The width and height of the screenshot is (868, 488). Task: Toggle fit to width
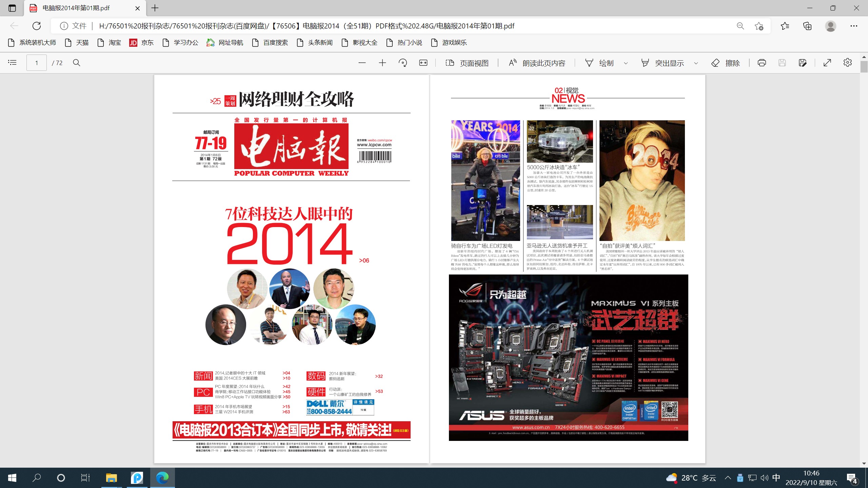coord(423,63)
